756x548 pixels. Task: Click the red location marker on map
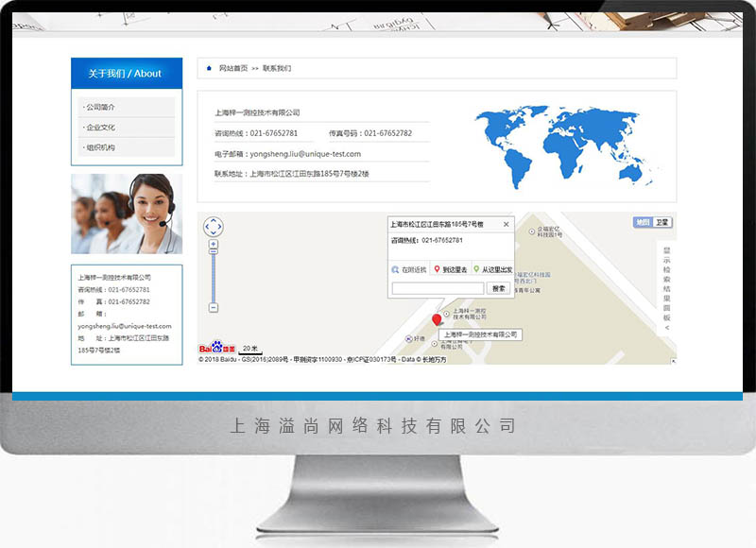coord(437,320)
